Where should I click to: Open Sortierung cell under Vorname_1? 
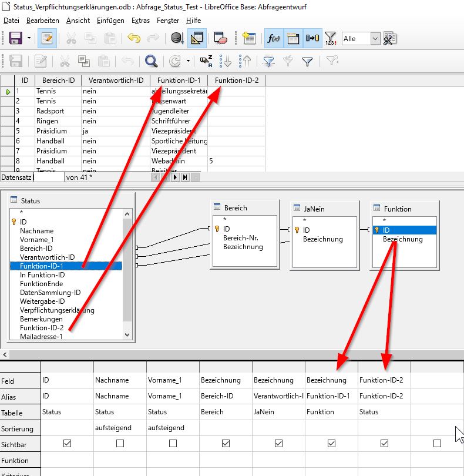pos(173,428)
